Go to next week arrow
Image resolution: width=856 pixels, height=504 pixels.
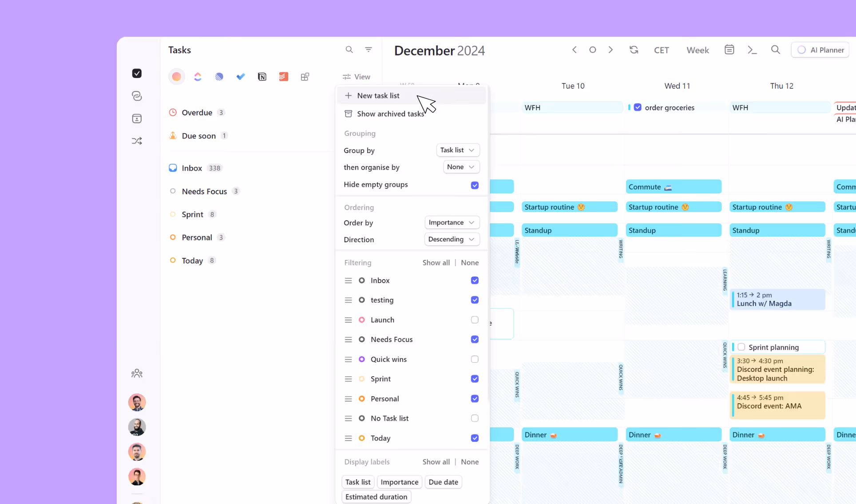tap(610, 50)
